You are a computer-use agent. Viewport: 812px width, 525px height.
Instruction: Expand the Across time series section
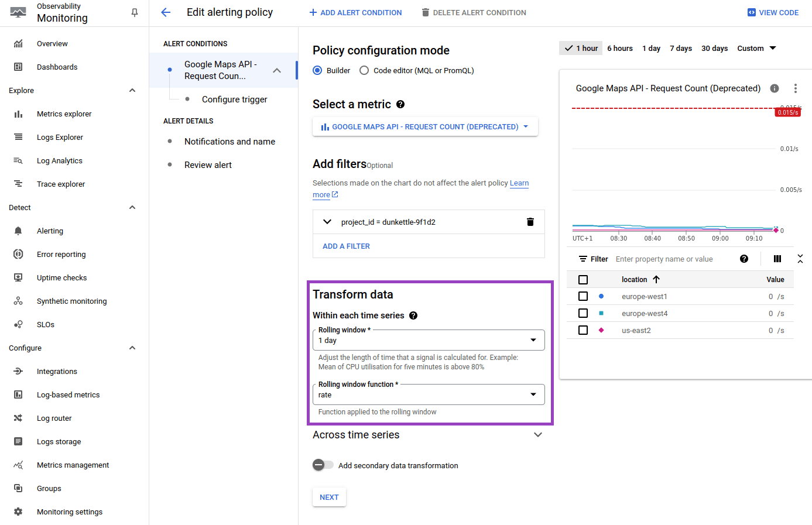pyautogui.click(x=537, y=435)
